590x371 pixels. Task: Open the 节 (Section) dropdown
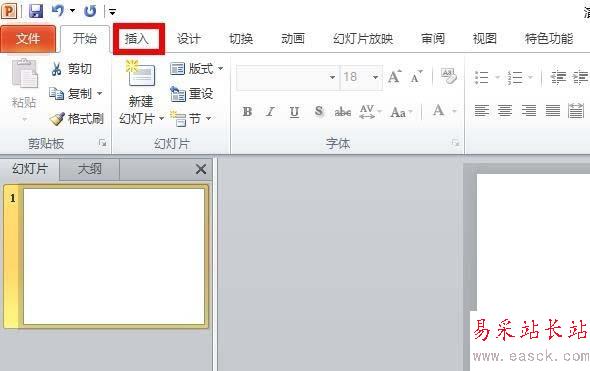(191, 119)
